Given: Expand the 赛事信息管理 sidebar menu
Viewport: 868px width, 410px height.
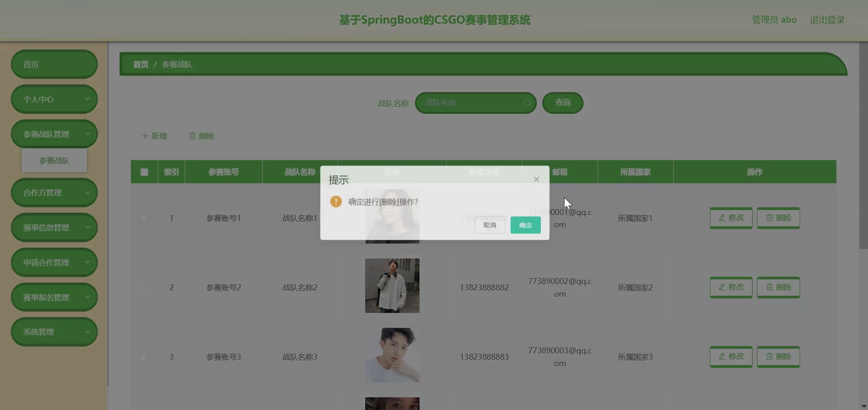Looking at the screenshot, I should 54,228.
